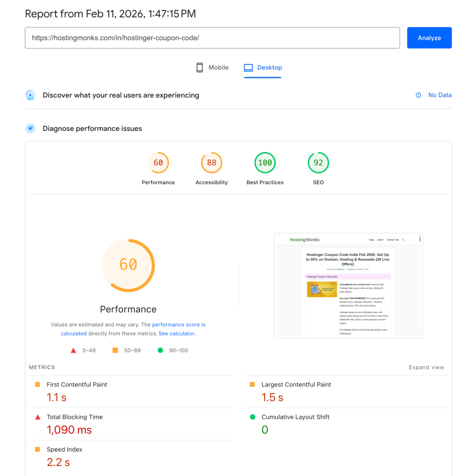Open the See calculator link
Viewport: 467px width, 476px height.
coord(176,333)
